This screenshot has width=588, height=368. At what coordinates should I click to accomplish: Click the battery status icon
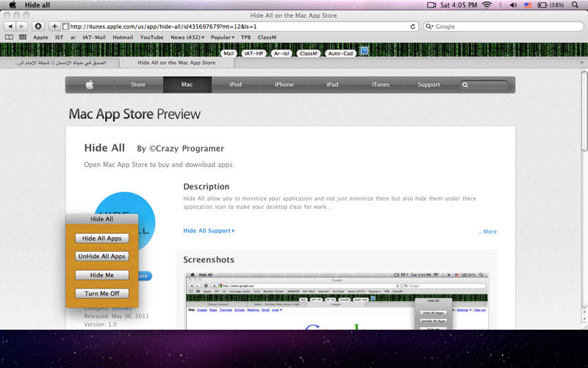click(x=542, y=5)
